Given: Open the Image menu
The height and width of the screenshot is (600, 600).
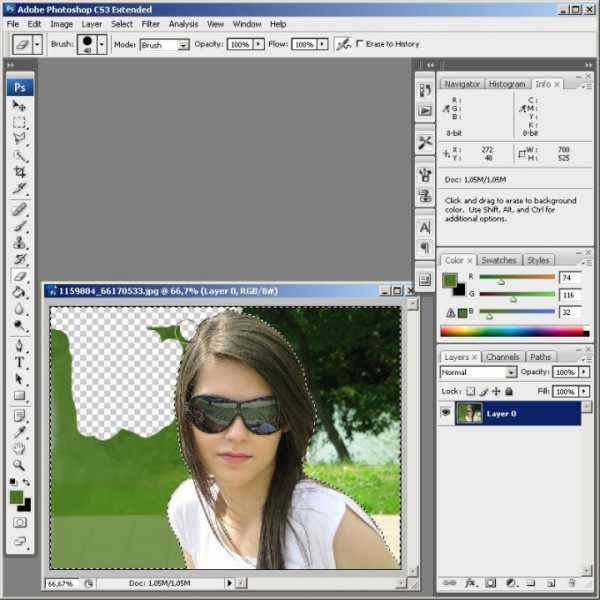Looking at the screenshot, I should tap(61, 24).
